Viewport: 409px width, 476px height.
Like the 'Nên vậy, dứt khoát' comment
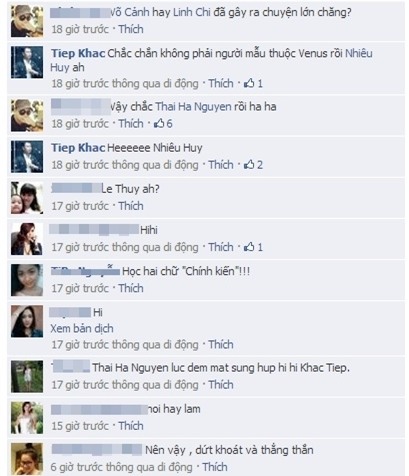click(x=215, y=467)
